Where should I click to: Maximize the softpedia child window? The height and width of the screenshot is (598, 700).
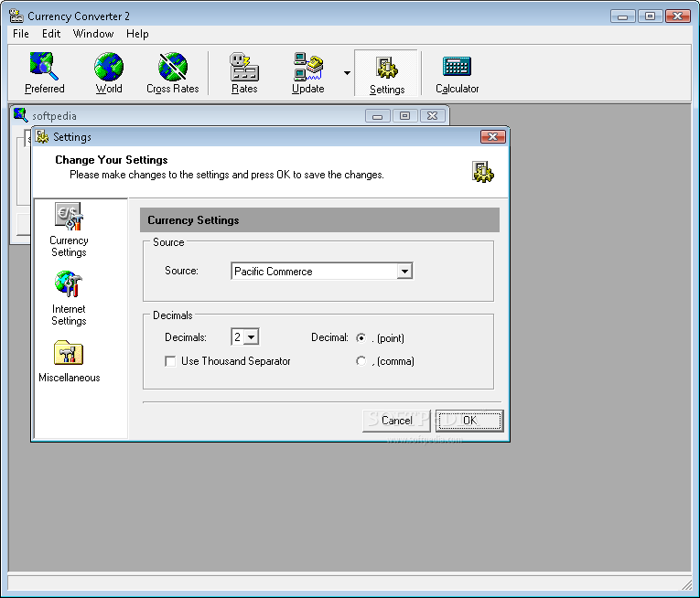tap(404, 116)
